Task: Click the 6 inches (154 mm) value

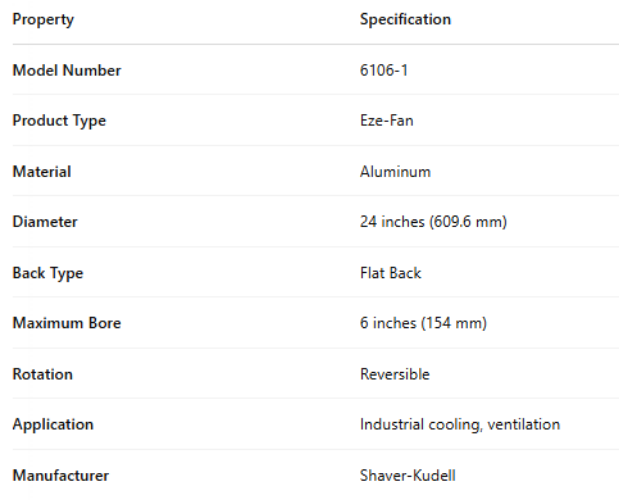Action: point(423,323)
